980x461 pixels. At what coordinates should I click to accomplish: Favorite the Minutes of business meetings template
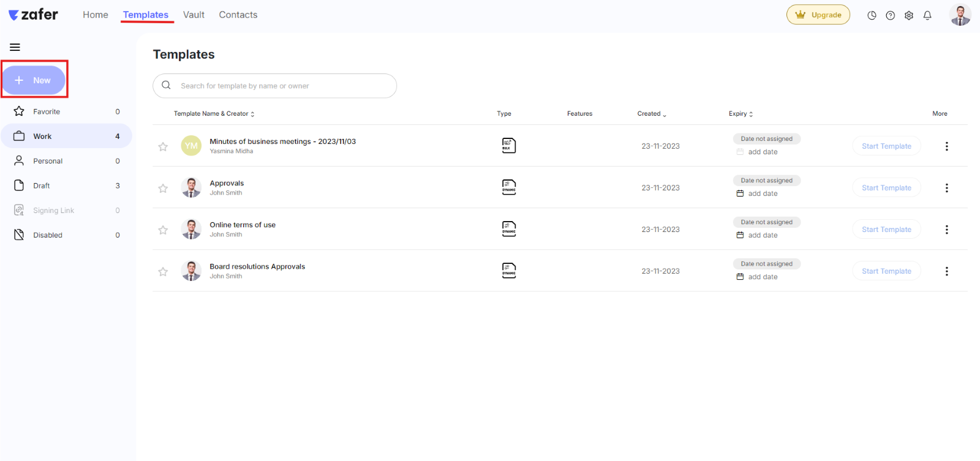click(163, 147)
